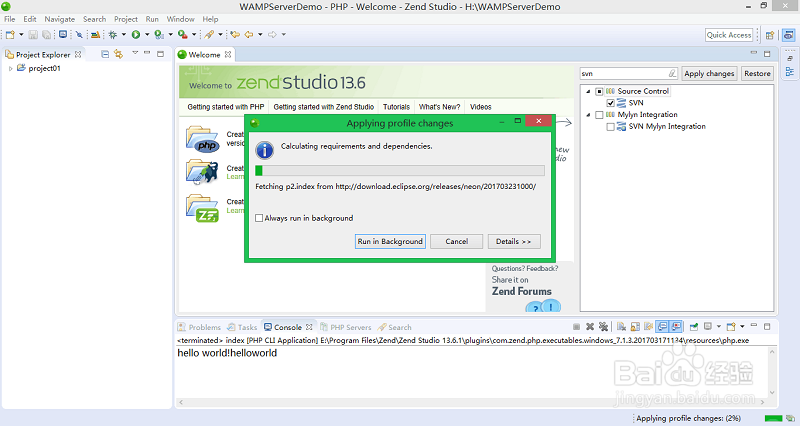Open the Debug dropdown arrow

123,35
